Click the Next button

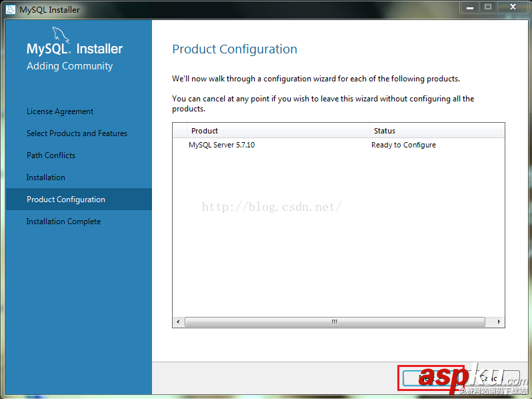[x=431, y=378]
